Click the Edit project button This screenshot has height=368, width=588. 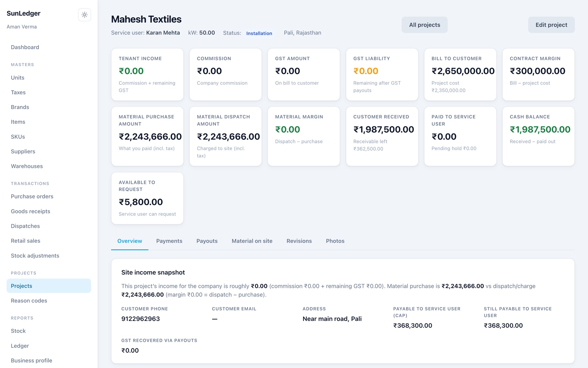pos(551,25)
